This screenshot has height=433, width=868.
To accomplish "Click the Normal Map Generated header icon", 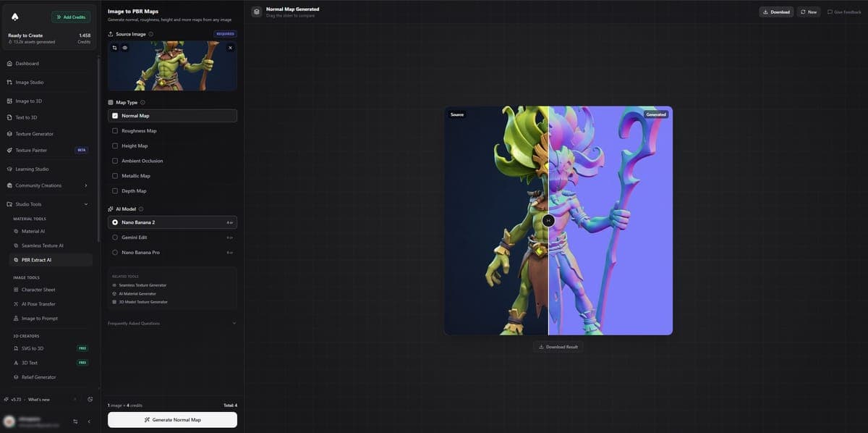I will coord(257,12).
